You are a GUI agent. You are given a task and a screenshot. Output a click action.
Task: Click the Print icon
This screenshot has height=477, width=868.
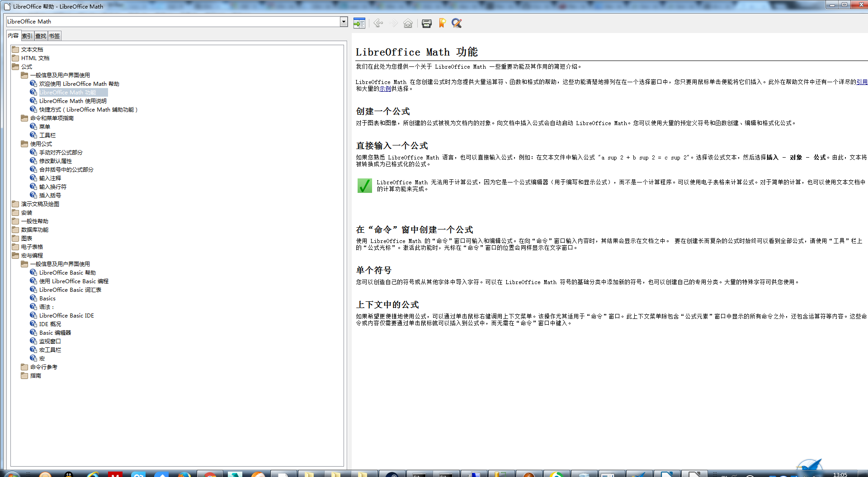[426, 23]
